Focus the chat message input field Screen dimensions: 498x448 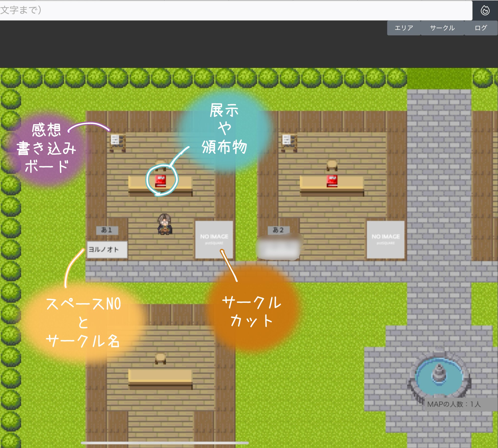[x=236, y=10]
